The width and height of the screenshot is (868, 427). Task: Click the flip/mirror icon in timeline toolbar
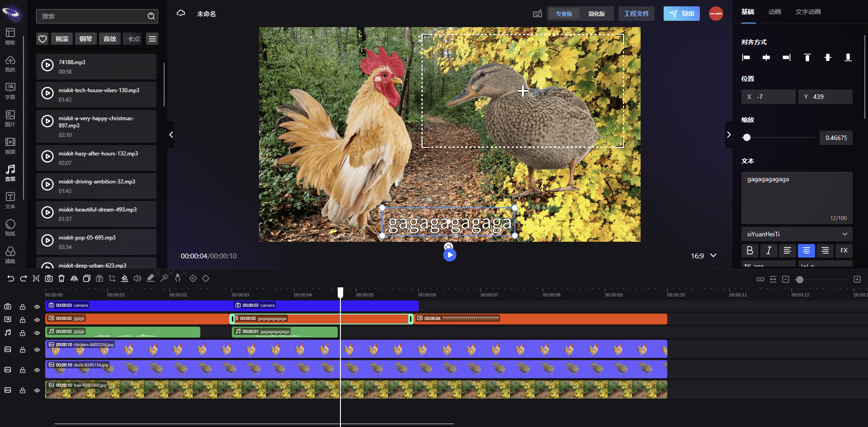pyautogui.click(x=74, y=279)
